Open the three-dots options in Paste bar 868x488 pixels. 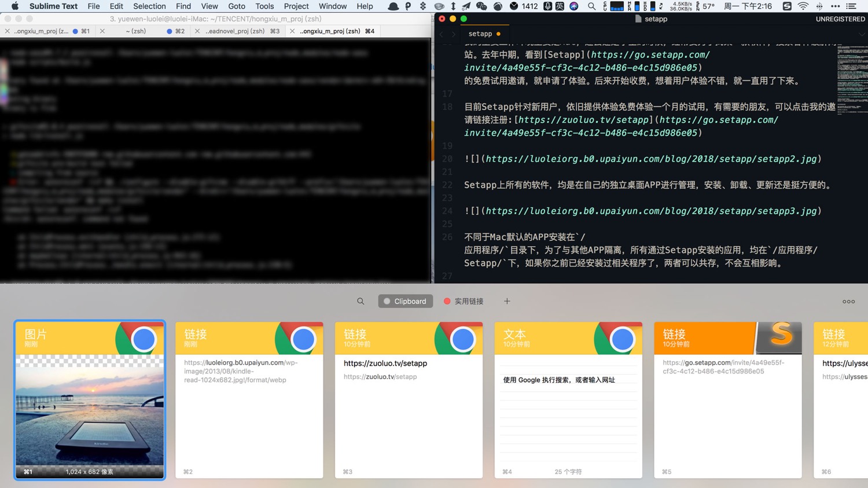(848, 301)
